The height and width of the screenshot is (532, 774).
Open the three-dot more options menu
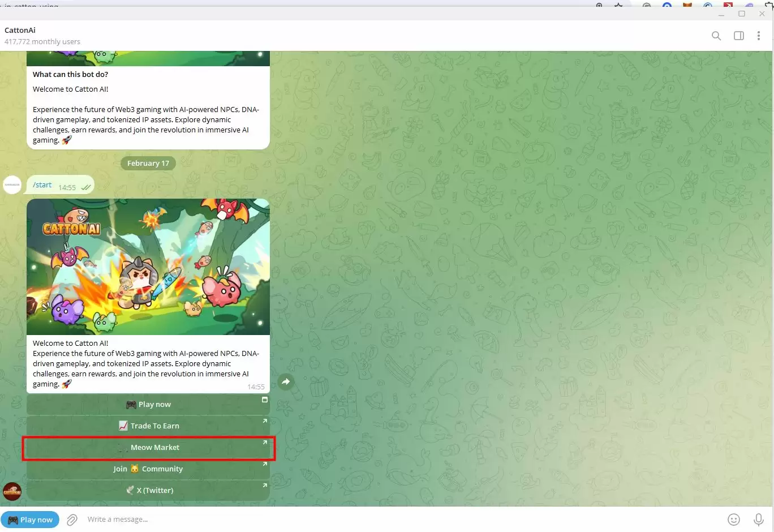point(759,36)
